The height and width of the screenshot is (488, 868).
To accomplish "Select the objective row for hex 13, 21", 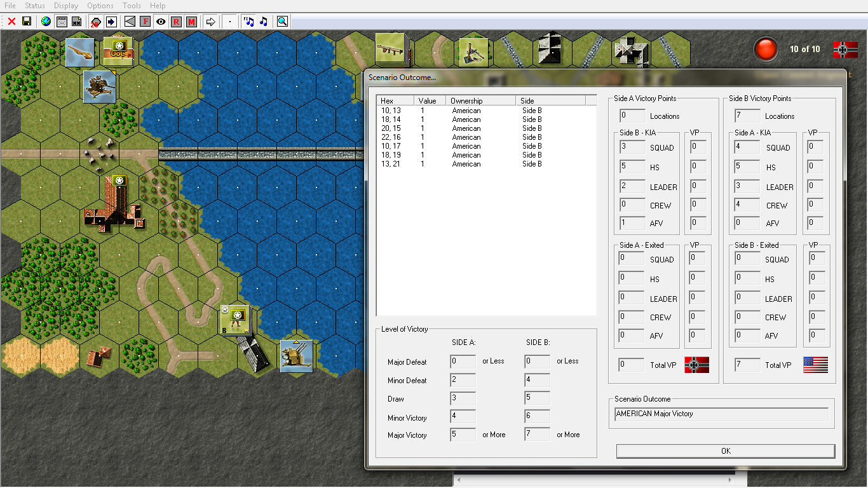I will 486,164.
